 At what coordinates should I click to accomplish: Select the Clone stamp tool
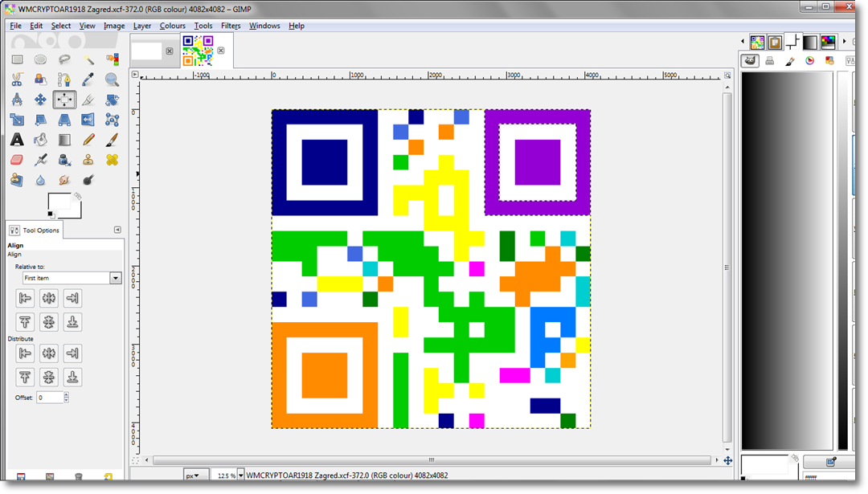(x=88, y=160)
